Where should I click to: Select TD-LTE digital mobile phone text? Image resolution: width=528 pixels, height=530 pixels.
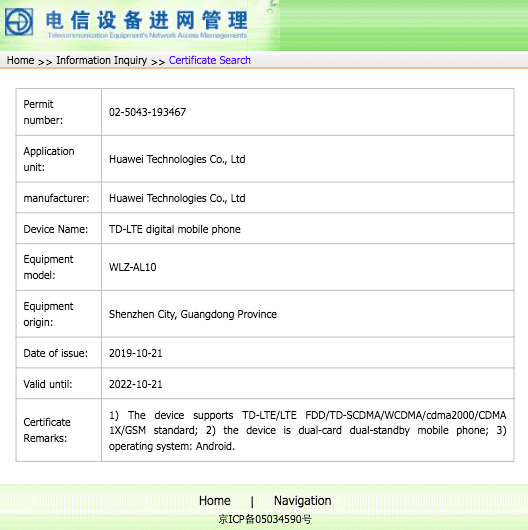click(174, 229)
